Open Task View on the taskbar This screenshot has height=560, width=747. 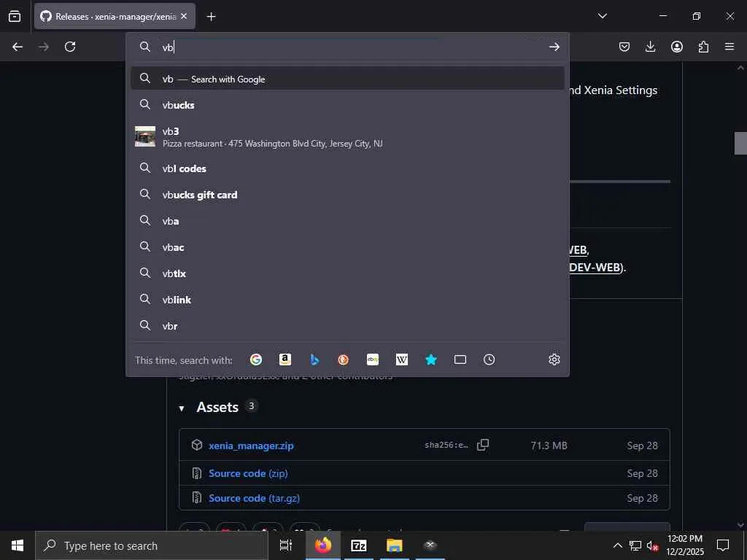pos(285,545)
